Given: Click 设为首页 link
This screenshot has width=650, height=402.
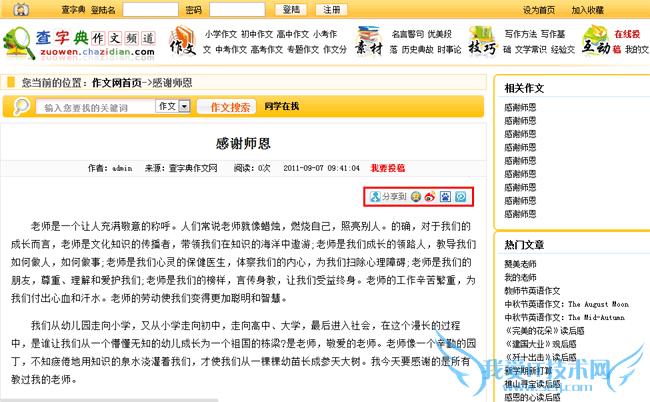Looking at the screenshot, I should (x=538, y=10).
